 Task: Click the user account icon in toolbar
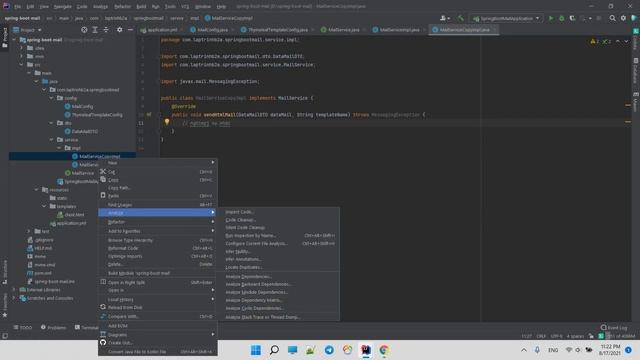(444, 18)
